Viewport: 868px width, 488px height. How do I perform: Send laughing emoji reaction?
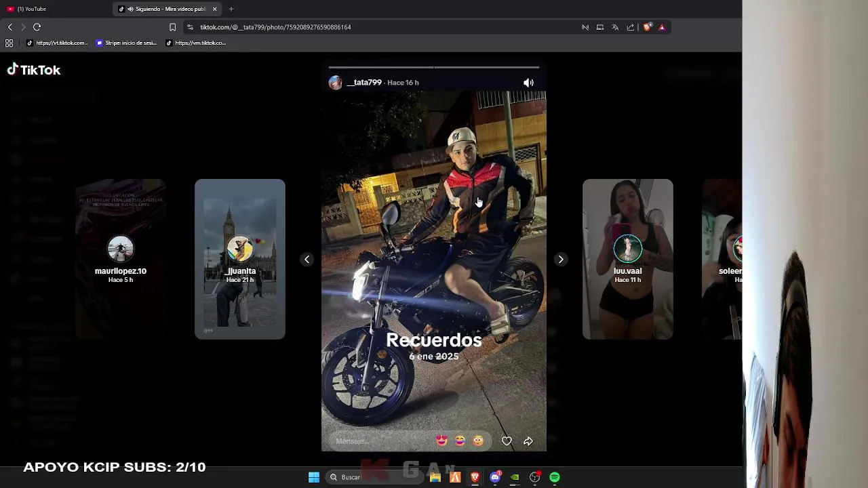(460, 441)
